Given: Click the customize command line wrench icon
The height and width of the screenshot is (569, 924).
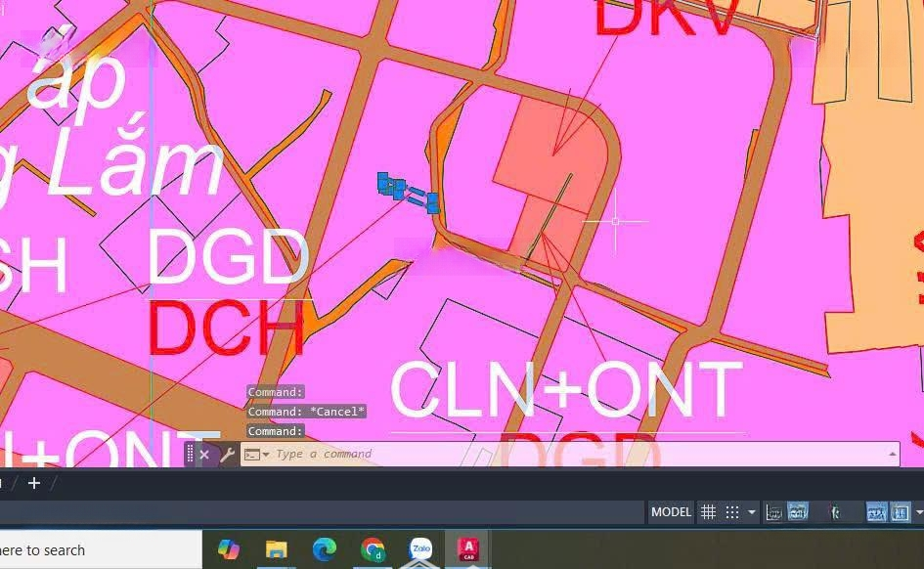Looking at the screenshot, I should [x=227, y=455].
